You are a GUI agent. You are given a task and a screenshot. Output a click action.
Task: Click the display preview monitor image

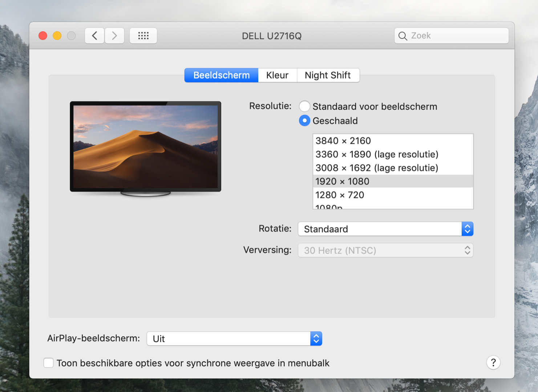[x=146, y=149]
